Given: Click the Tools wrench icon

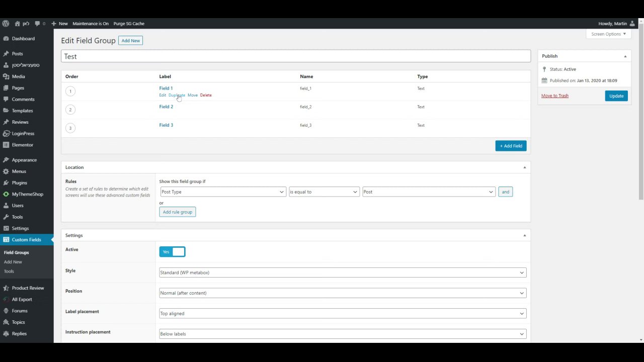Looking at the screenshot, I should [x=6, y=217].
